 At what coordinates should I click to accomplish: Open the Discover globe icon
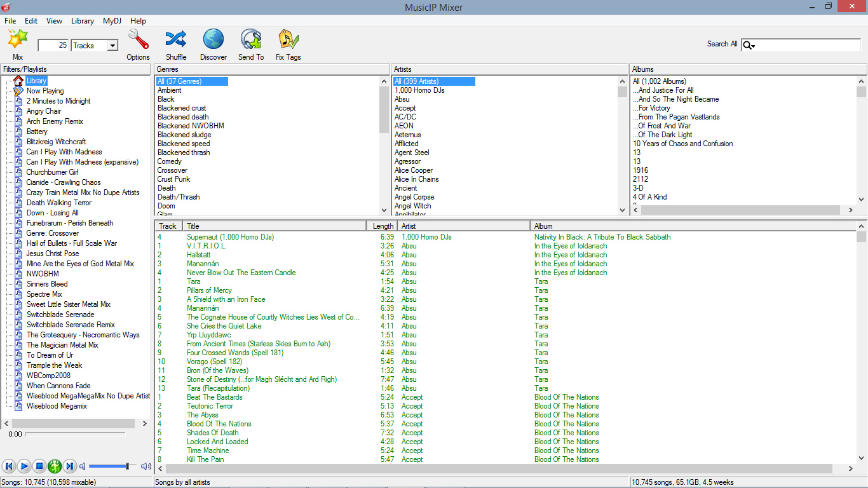point(214,39)
